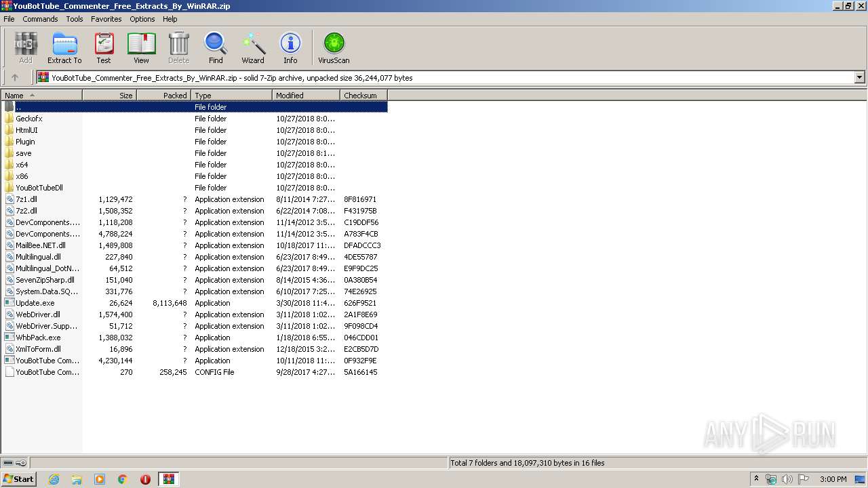Select the CONFIG File row
The image size is (868, 488).
(x=195, y=372)
